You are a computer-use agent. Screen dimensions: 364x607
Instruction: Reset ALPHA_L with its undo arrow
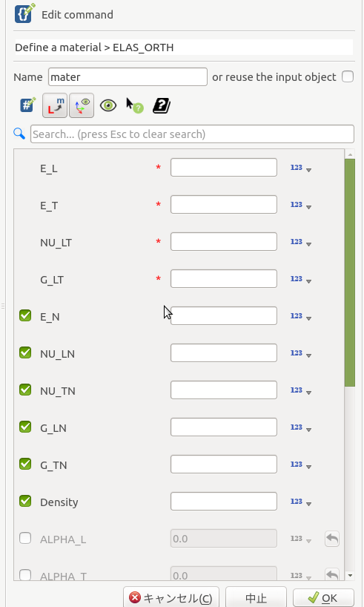tap(332, 539)
